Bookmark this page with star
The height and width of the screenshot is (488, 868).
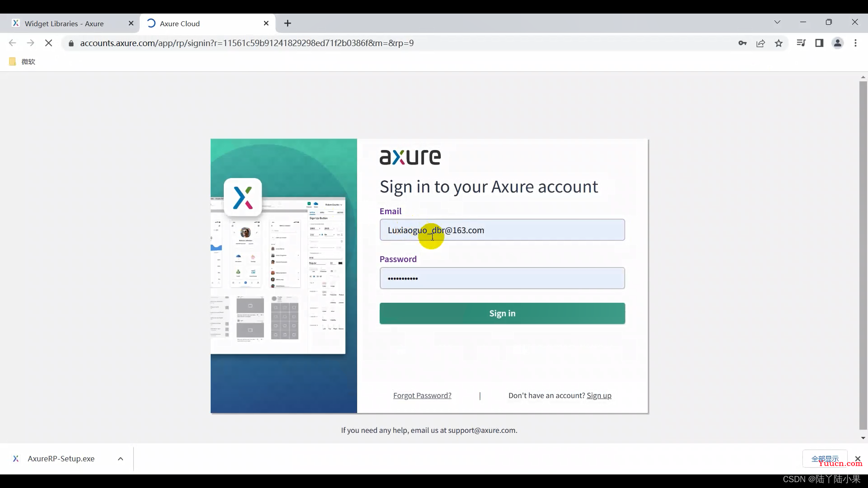coord(778,43)
